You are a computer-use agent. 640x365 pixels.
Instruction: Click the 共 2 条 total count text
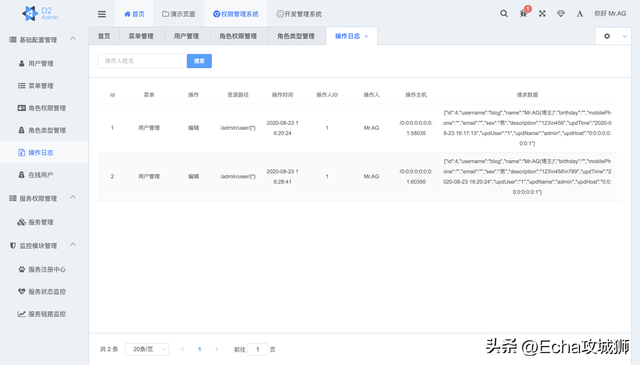[x=109, y=349]
